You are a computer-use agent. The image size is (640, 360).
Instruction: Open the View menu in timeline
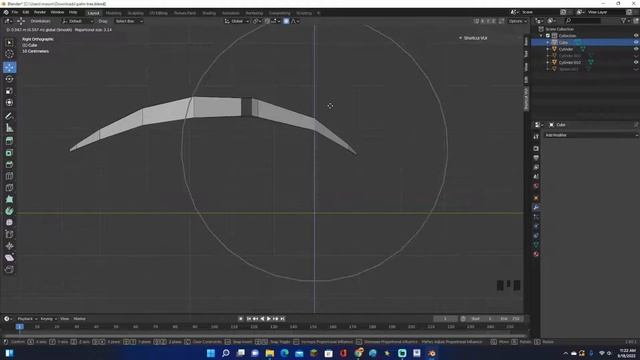pyautogui.click(x=64, y=319)
